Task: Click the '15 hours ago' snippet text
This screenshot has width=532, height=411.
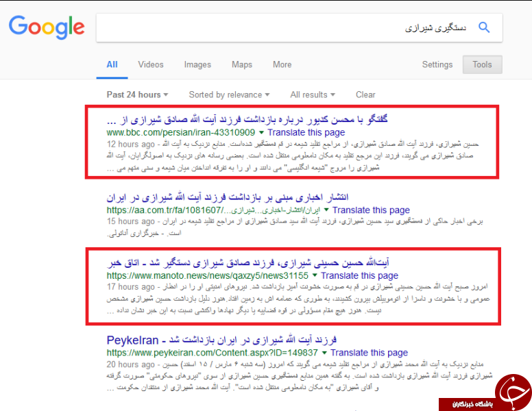Action: [x=131, y=221]
